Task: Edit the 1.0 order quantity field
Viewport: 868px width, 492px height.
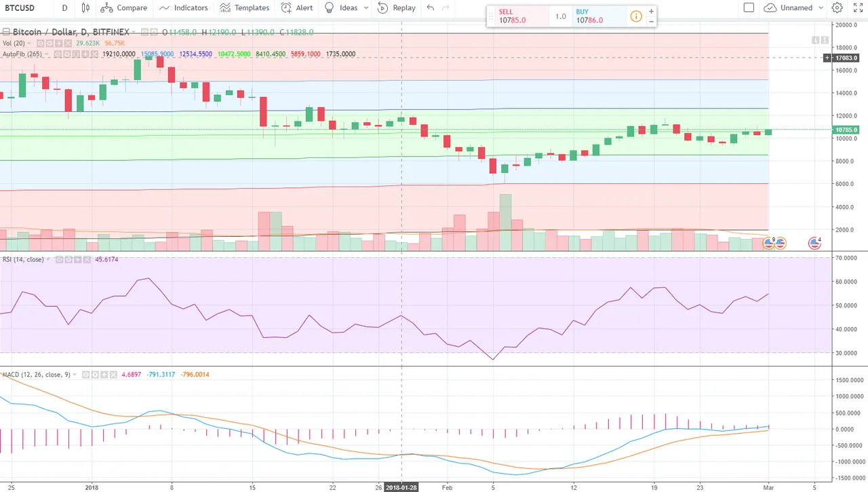Action: 560,16
